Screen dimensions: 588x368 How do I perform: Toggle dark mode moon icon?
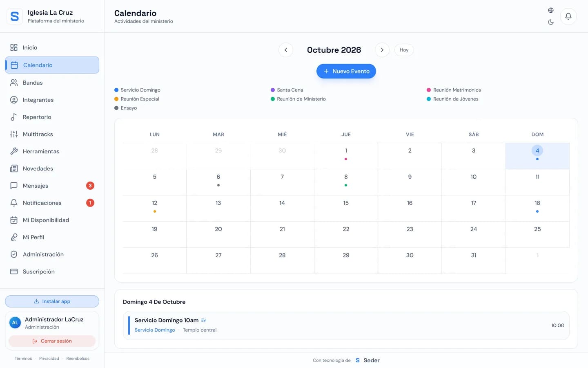click(x=551, y=22)
